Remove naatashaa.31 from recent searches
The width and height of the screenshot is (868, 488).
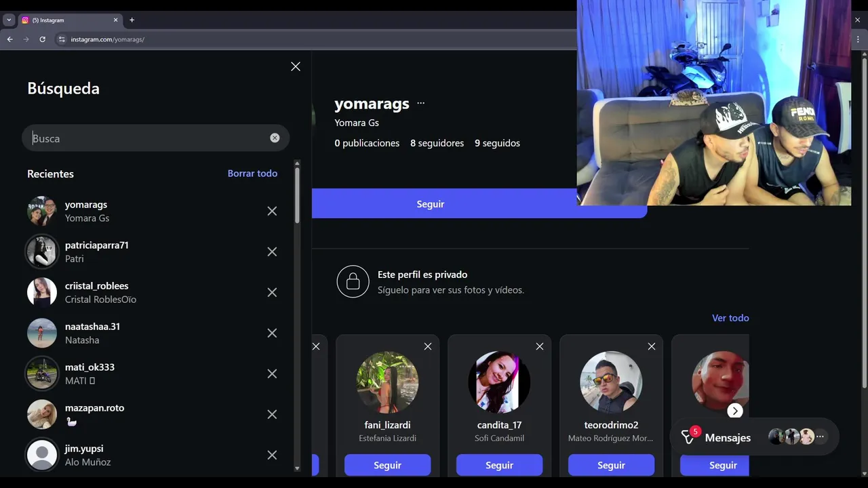coord(272,333)
